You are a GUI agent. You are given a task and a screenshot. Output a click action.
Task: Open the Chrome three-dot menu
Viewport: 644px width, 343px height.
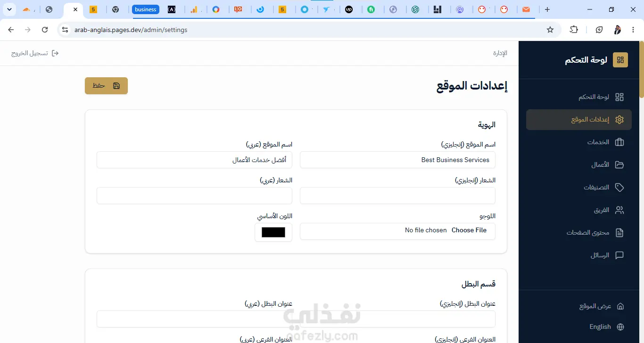coord(632,30)
